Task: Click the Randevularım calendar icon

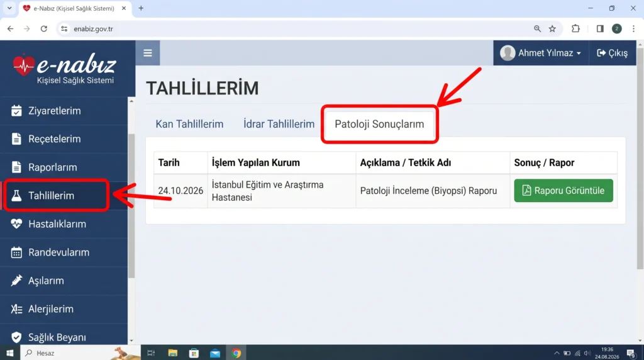Action: [x=16, y=252]
